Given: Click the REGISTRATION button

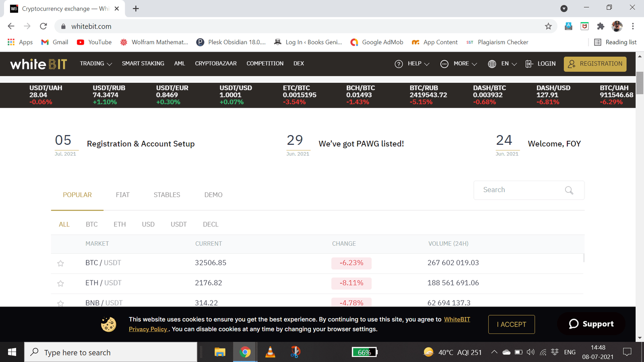Looking at the screenshot, I should 595,64.
